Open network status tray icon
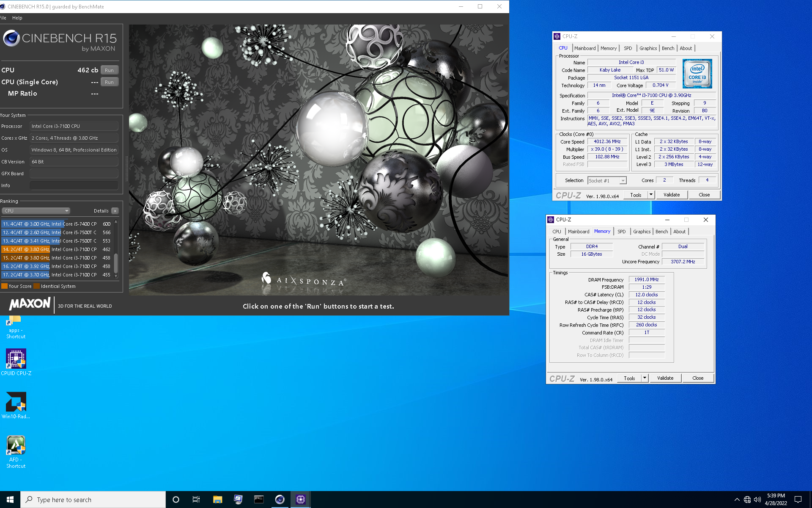Viewport: 812px width, 508px height. pyautogui.click(x=747, y=500)
